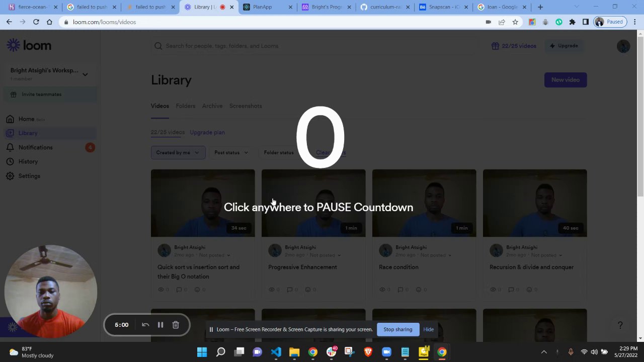
Task: Pause the Loom recording
Action: point(160,325)
